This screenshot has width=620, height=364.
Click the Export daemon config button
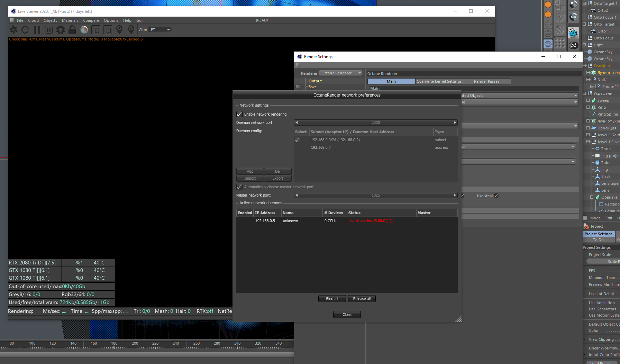[278, 178]
